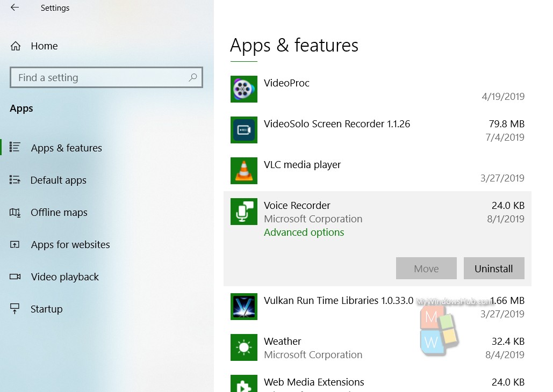The image size is (553, 392).
Task: Click the Weather sun icon
Action: tap(243, 347)
